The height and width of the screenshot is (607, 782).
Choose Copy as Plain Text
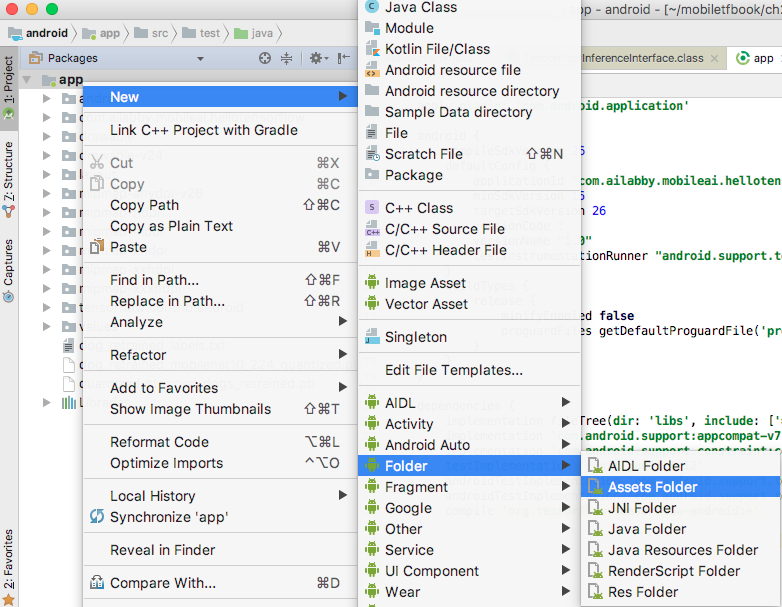[220, 226]
